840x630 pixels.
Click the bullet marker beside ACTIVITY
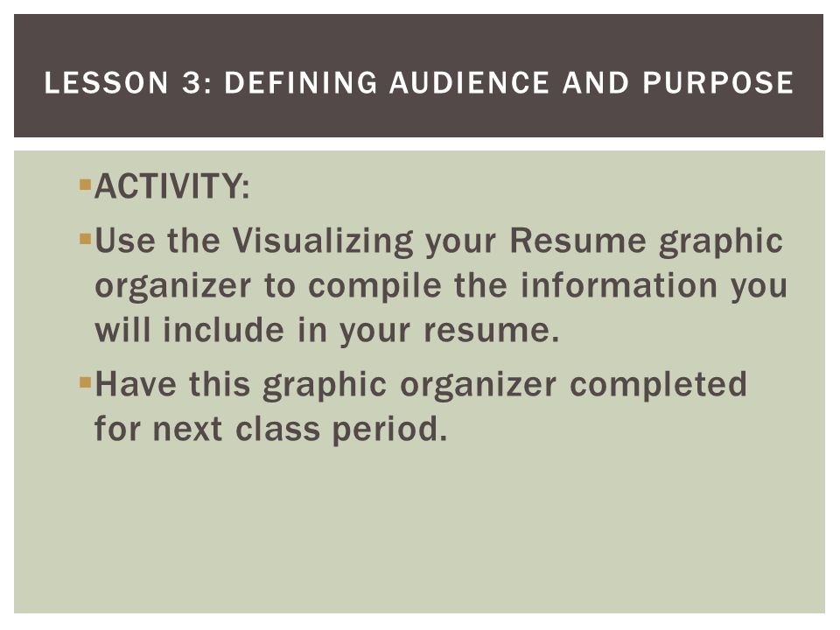pyautogui.click(x=85, y=185)
